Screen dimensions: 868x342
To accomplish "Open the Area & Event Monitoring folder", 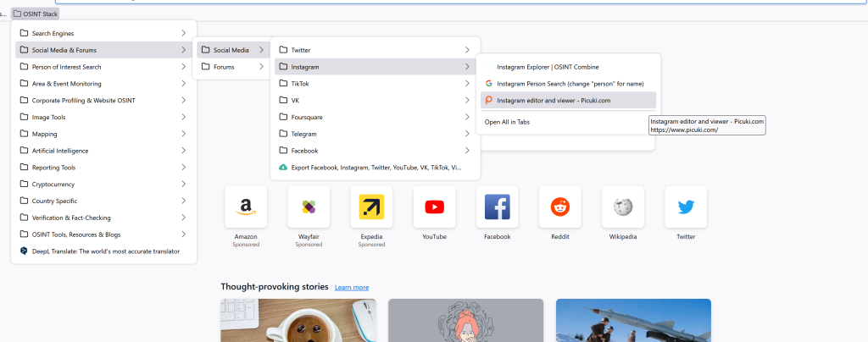I will 103,84.
